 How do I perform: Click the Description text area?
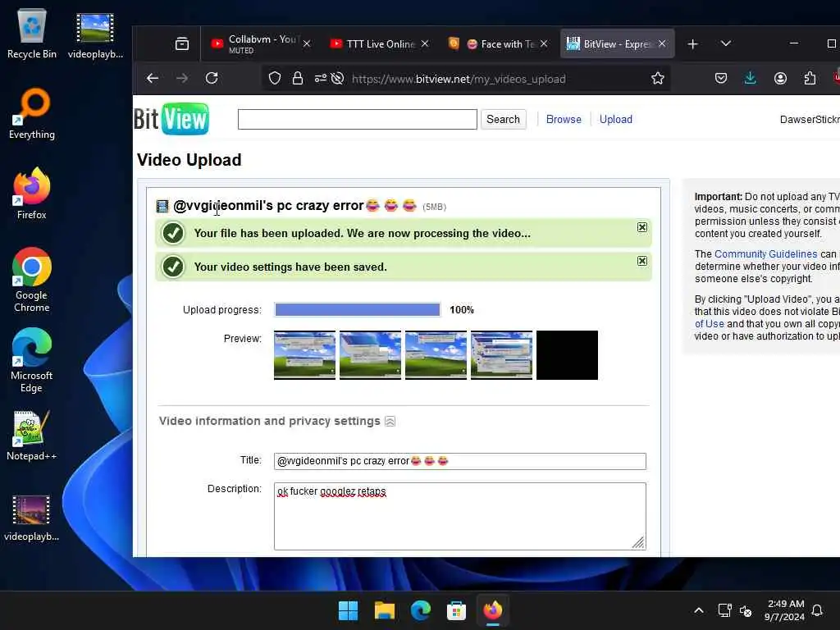[459, 517]
